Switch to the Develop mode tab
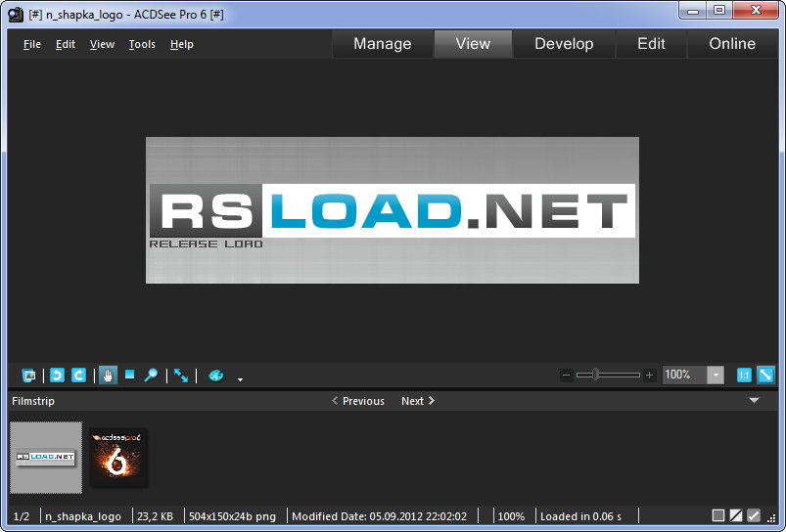786x532 pixels. coord(564,44)
